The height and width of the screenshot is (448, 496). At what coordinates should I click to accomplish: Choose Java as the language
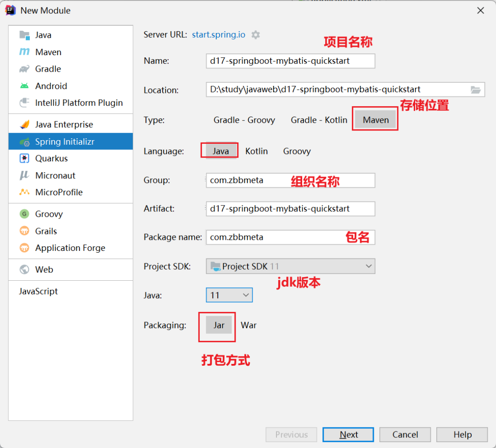coord(220,151)
